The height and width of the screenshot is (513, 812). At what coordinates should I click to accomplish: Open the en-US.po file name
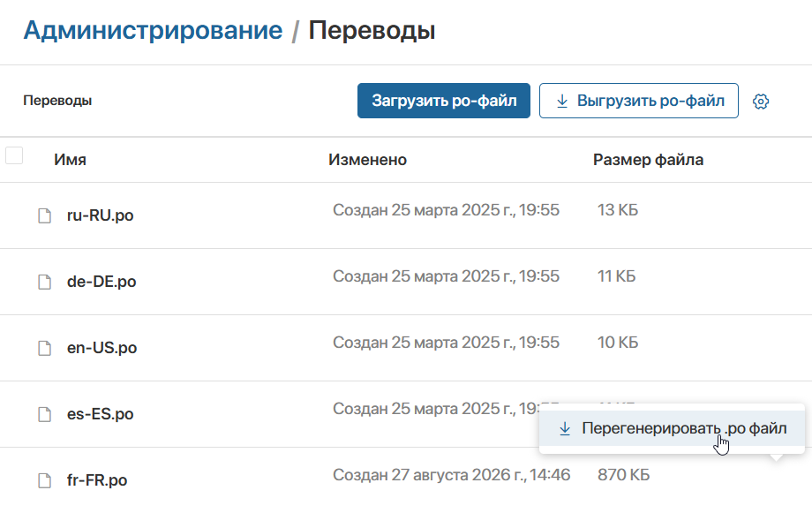pyautogui.click(x=102, y=348)
